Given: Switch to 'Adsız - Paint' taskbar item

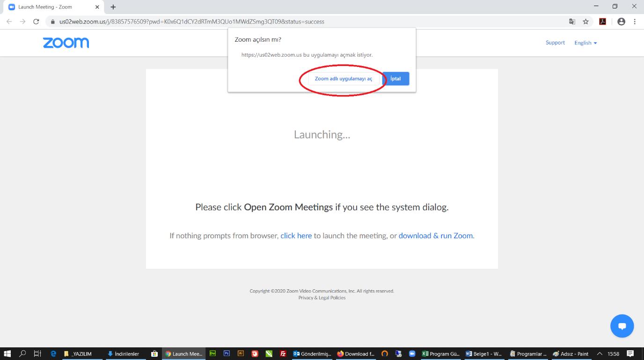Looking at the screenshot, I should point(571,354).
